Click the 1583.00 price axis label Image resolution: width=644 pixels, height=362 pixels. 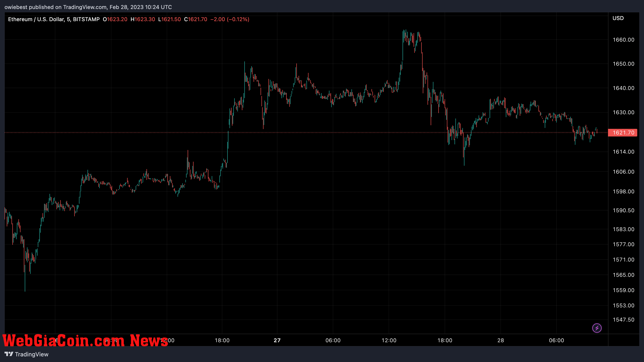624,229
